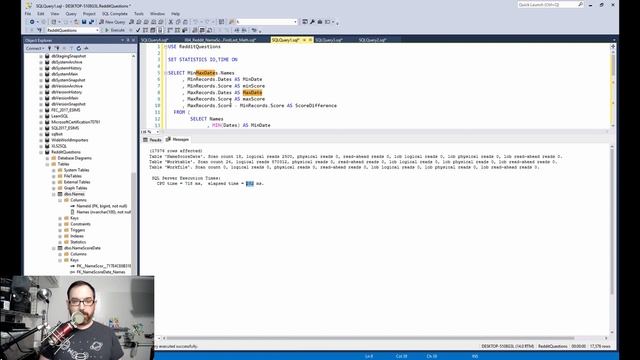
Task: Expand the System Tables folder
Action: [53, 170]
